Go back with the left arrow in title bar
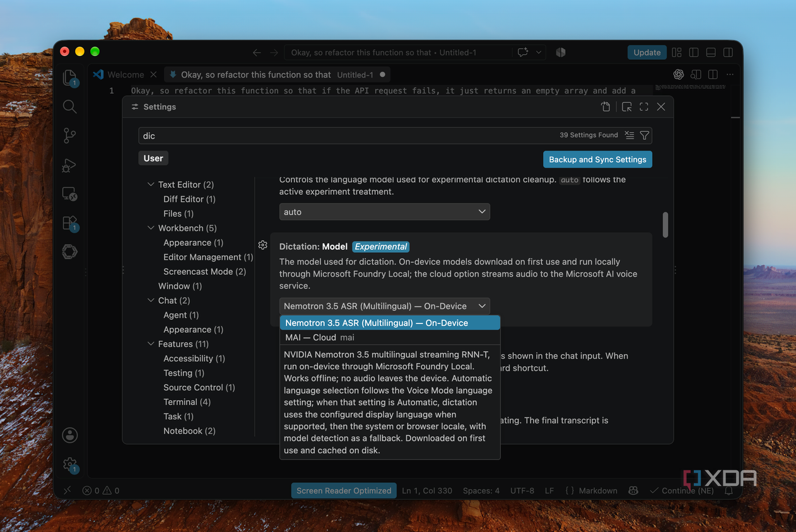 pos(257,52)
